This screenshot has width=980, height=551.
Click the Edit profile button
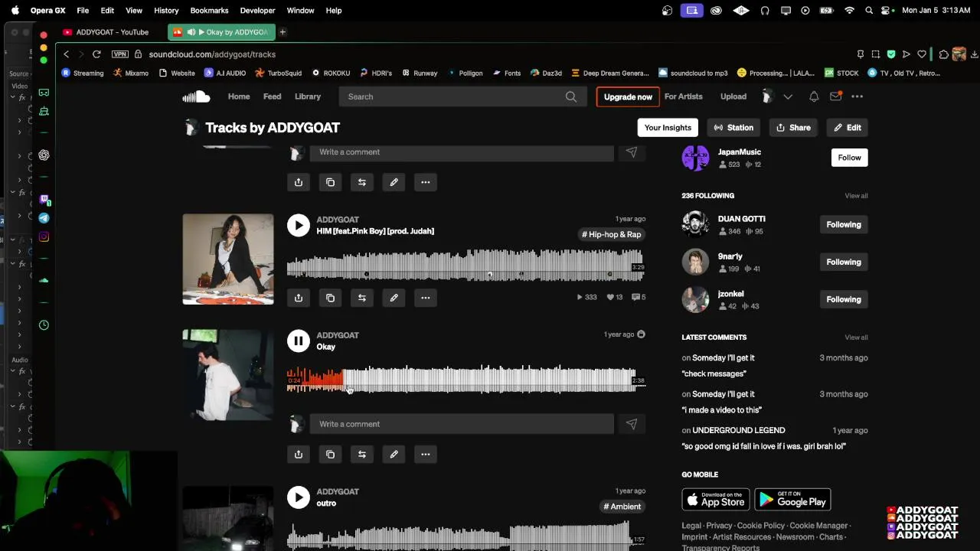[x=848, y=128]
